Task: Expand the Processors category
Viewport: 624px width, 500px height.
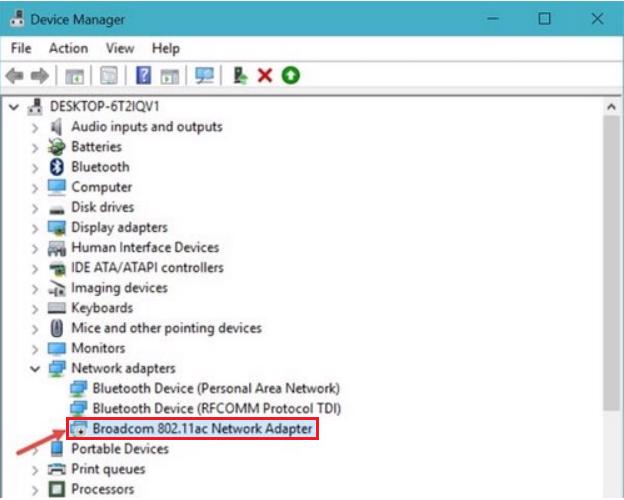Action: 35,490
